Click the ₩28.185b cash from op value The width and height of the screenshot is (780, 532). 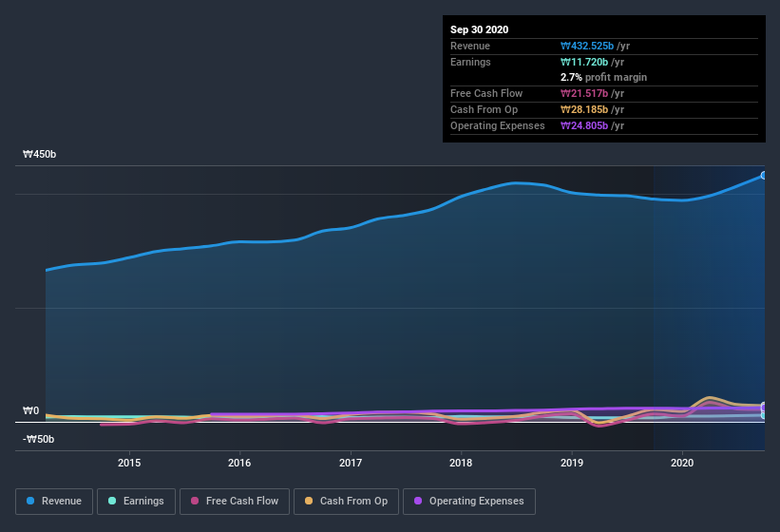point(584,109)
